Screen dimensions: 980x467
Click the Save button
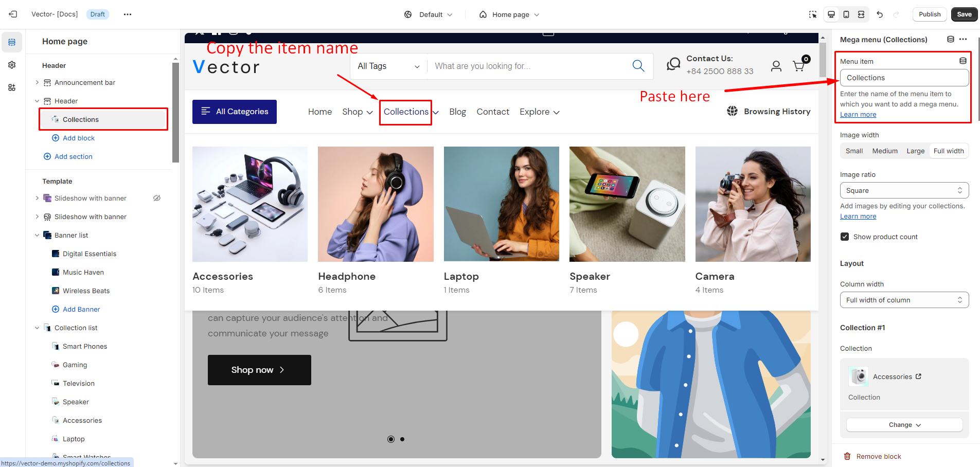(x=964, y=14)
